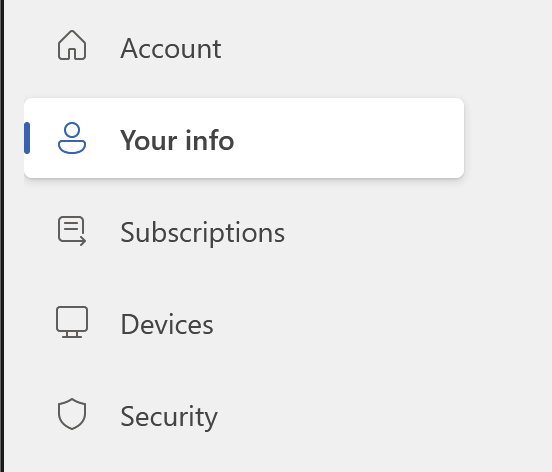
Task: Click the home icon beside Account
Action: tap(72, 45)
